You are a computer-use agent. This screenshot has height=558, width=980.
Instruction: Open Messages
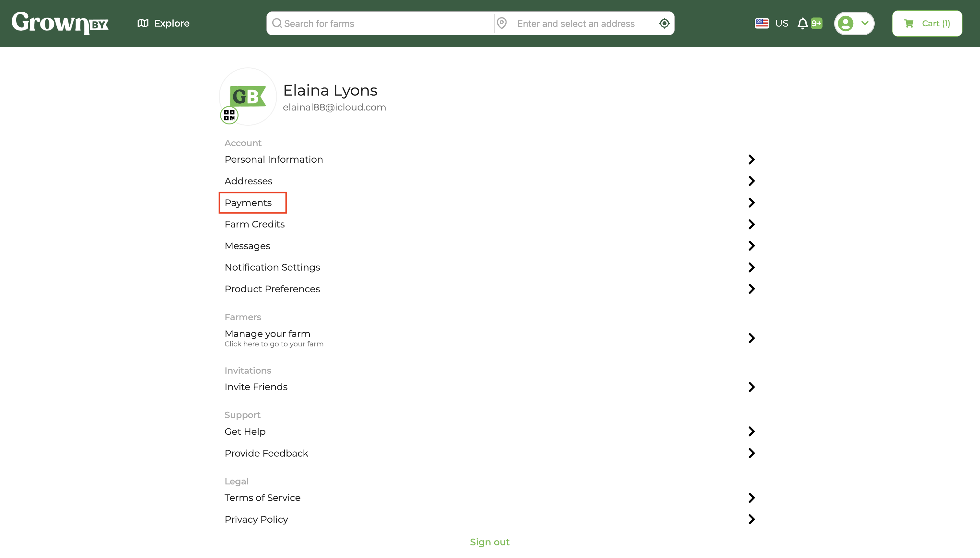(x=489, y=246)
